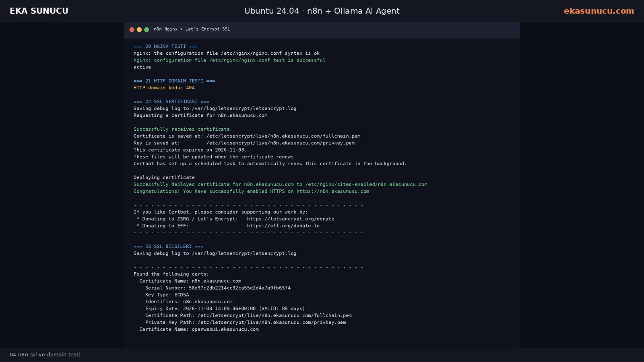Click the 'Private Key Path:' privkey.pem line
The width and height of the screenshot is (644, 362).
pos(246,322)
